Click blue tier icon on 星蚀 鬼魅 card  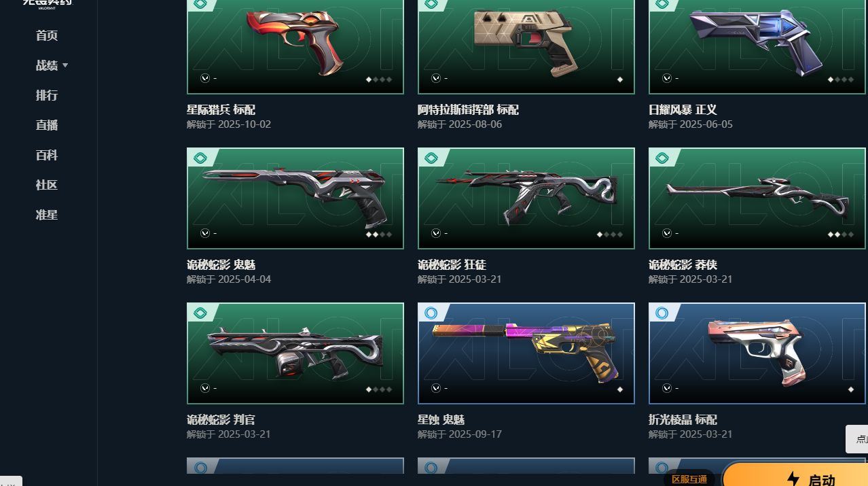tap(431, 313)
